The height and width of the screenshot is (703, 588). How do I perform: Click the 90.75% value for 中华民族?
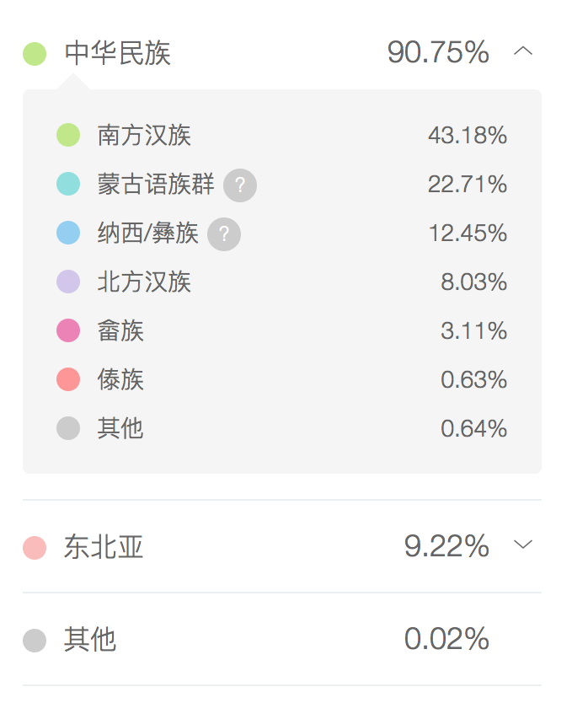pos(438,52)
